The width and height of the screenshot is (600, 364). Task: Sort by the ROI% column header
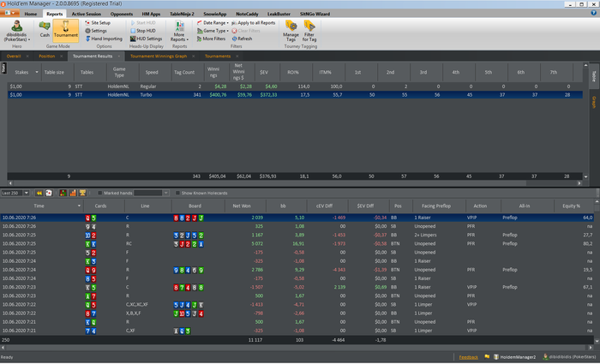pos(293,72)
